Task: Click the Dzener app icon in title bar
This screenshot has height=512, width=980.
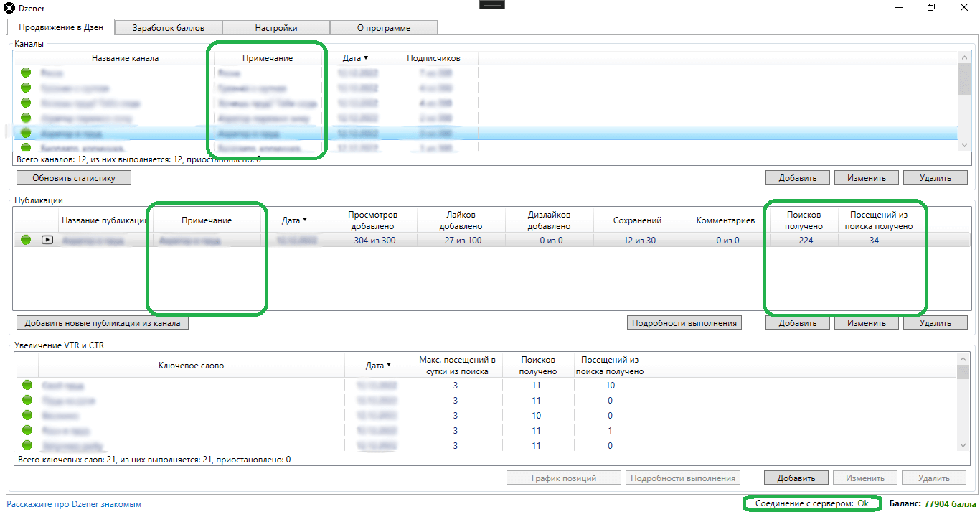Action: tap(9, 8)
